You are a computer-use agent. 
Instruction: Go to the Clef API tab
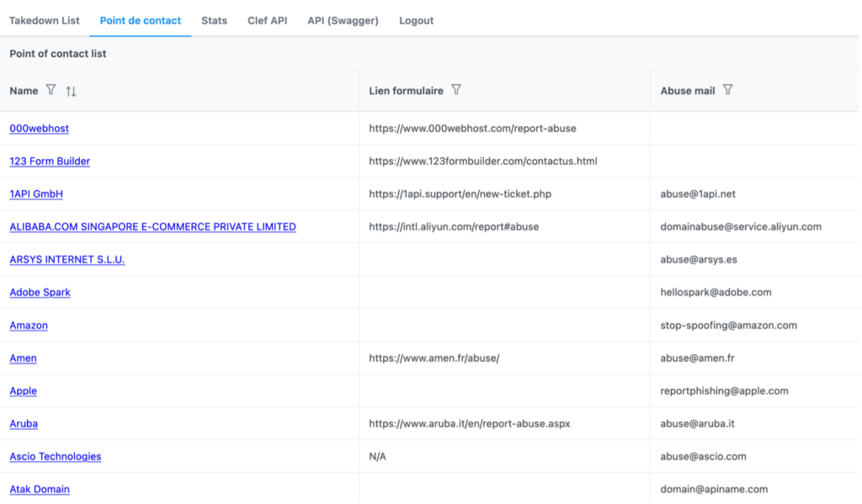pos(267,20)
